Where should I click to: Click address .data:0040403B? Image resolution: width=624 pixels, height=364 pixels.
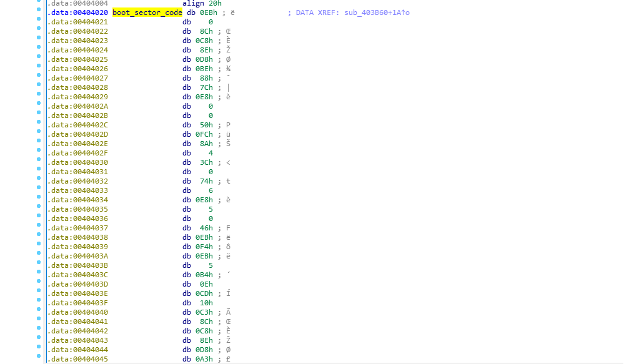click(77, 265)
